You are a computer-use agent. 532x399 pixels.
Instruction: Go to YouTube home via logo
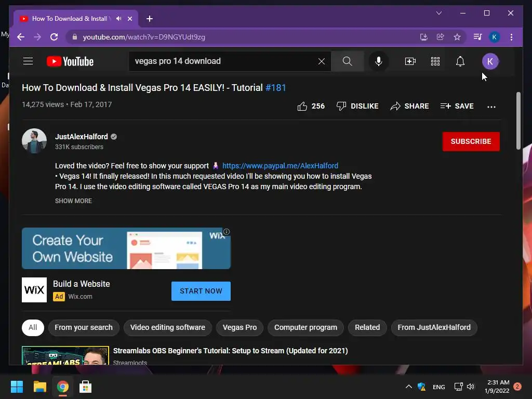click(x=70, y=61)
